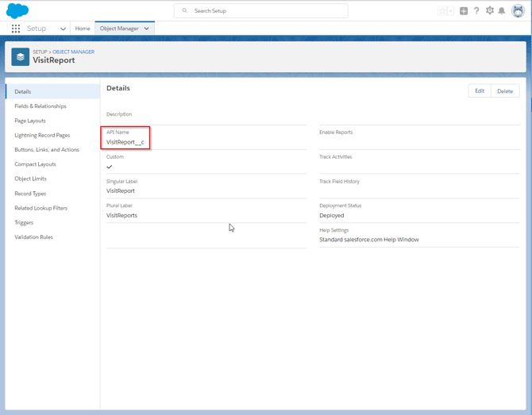Click the Setup app name text
This screenshot has width=532, height=415.
(37, 29)
